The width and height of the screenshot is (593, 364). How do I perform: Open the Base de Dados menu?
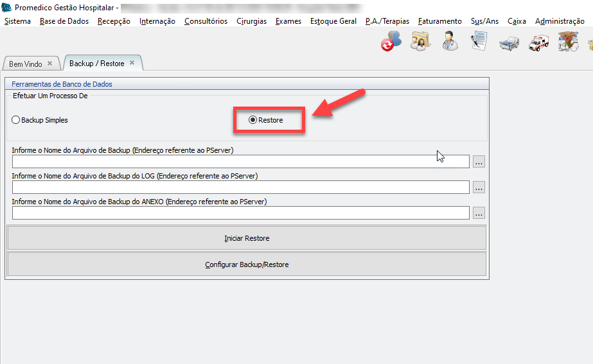64,21
